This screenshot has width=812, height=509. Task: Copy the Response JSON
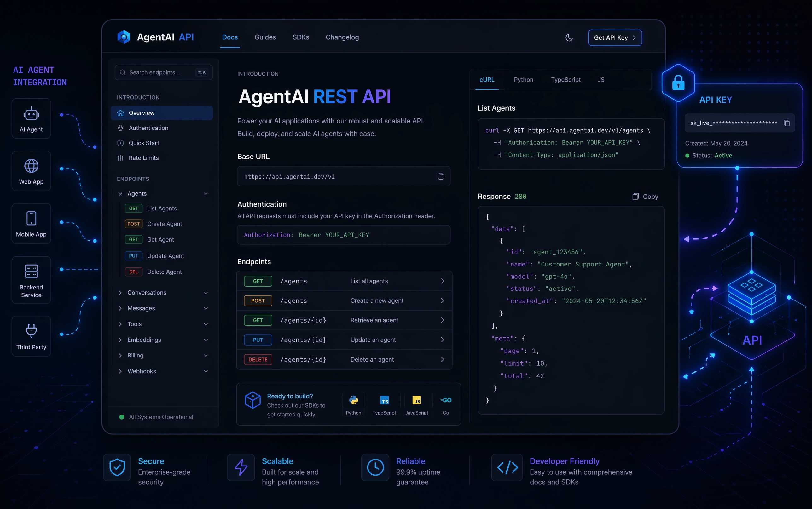(645, 197)
